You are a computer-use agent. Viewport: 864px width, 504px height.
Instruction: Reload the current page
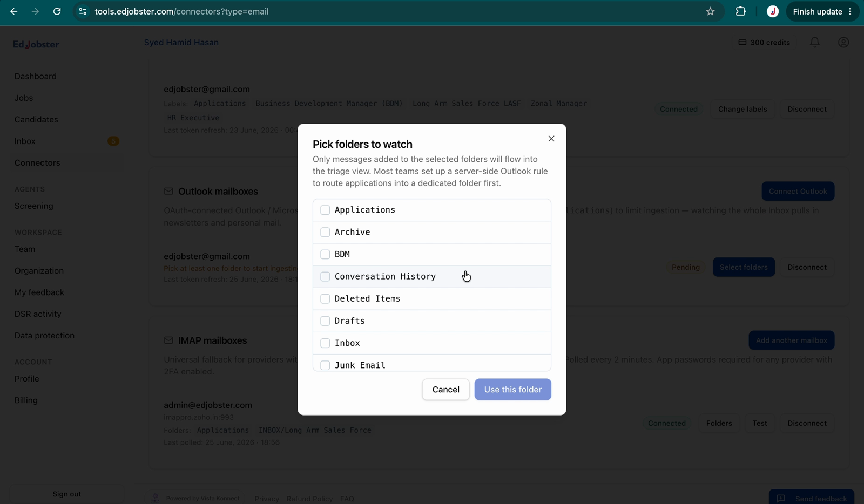point(57,11)
